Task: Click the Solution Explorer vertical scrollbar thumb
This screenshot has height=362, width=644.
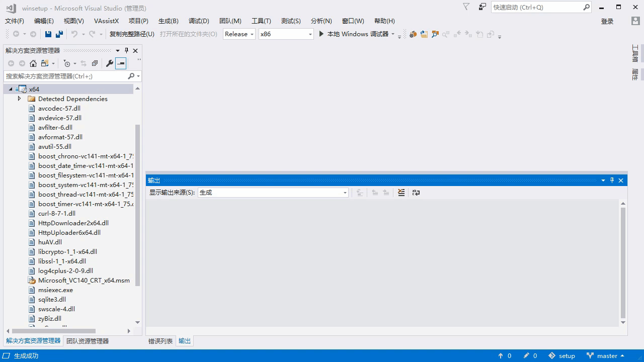Action: (137, 205)
